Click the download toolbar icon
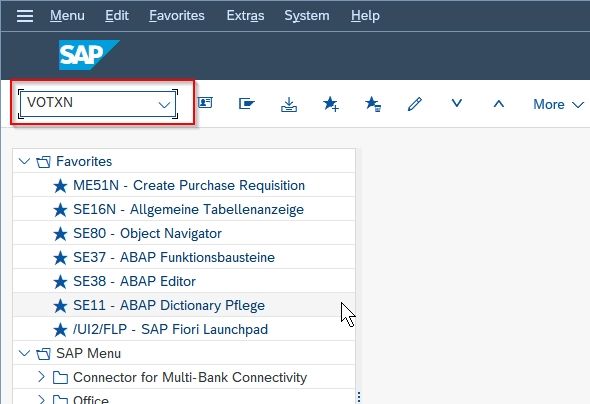Image resolution: width=590 pixels, height=404 pixels. tap(289, 104)
